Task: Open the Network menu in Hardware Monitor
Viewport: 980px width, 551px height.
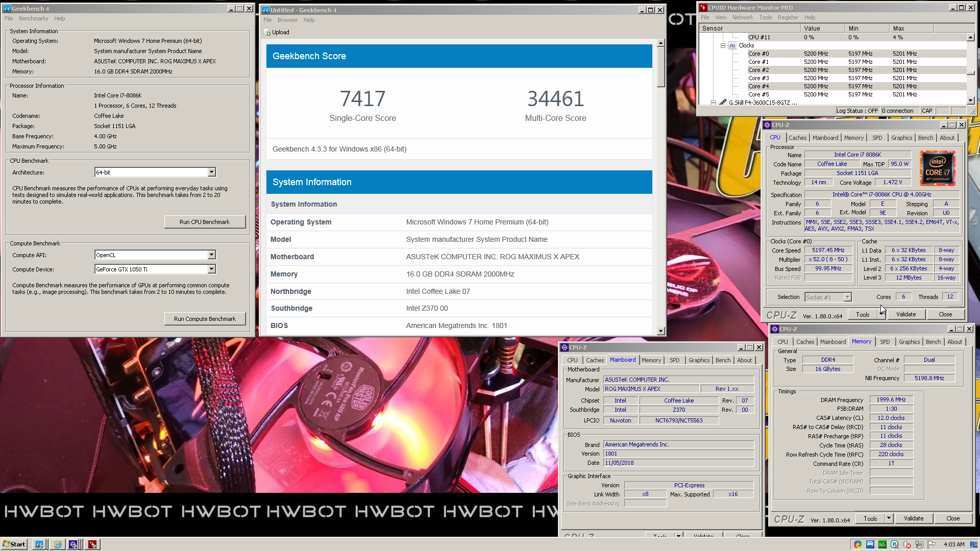Action: (743, 17)
